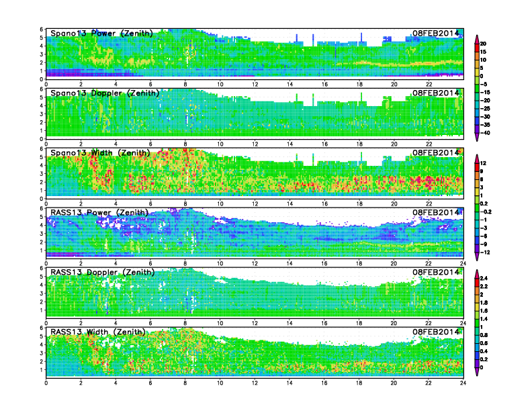Image resolution: width=532 pixels, height=411 pixels.
Task: Click the '-0.2' label on the middle colorbar
Action: [486, 212]
